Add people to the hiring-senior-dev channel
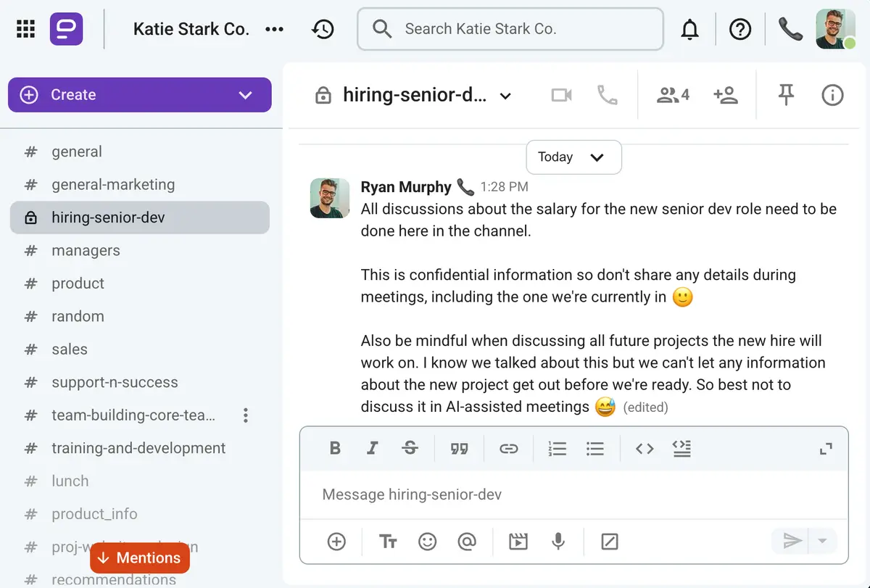The image size is (870, 588). click(x=726, y=95)
